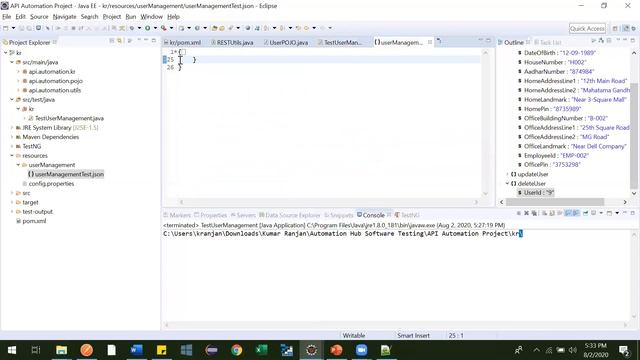Screen dimensions: 640x360
Task: Open the Run menu
Action: point(131,17)
